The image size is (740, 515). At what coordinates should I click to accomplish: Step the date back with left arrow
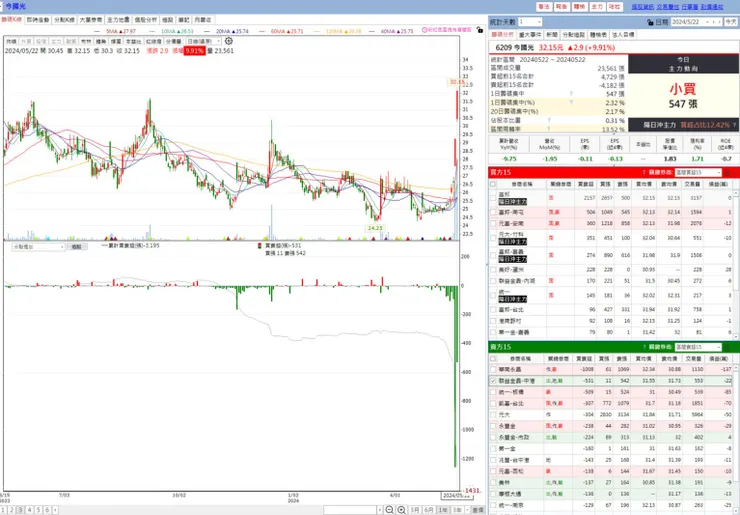713,22
